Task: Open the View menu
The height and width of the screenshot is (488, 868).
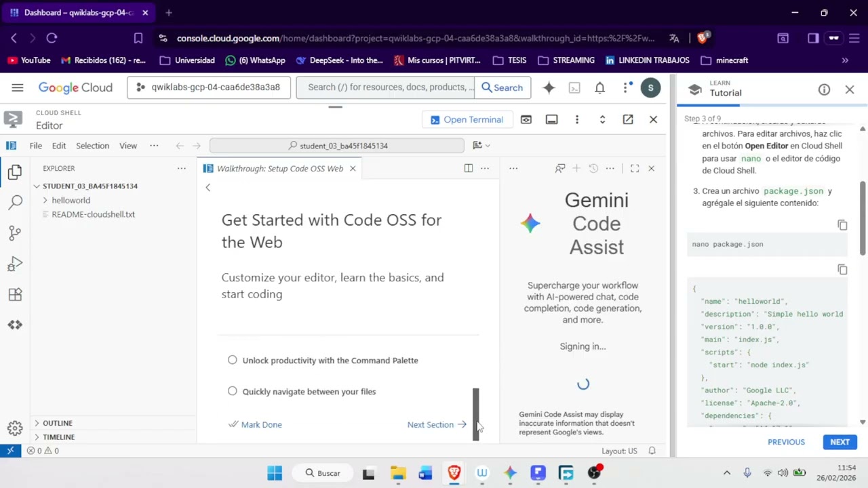Action: (x=128, y=145)
